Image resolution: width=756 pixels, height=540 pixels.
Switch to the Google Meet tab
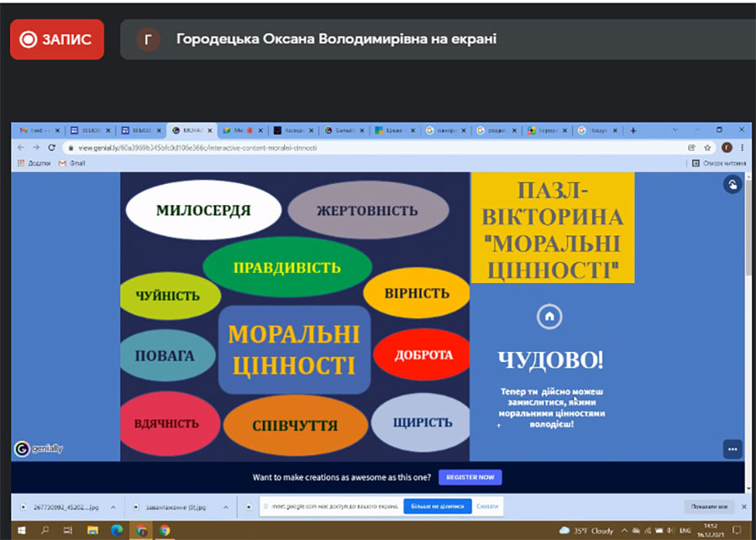point(243,130)
